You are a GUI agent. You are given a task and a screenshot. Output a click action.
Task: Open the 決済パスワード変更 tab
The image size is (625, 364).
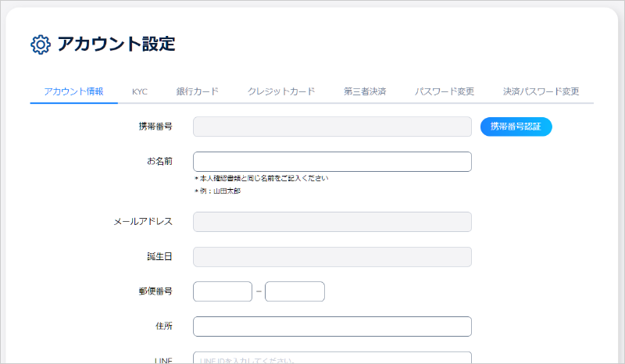pos(541,91)
